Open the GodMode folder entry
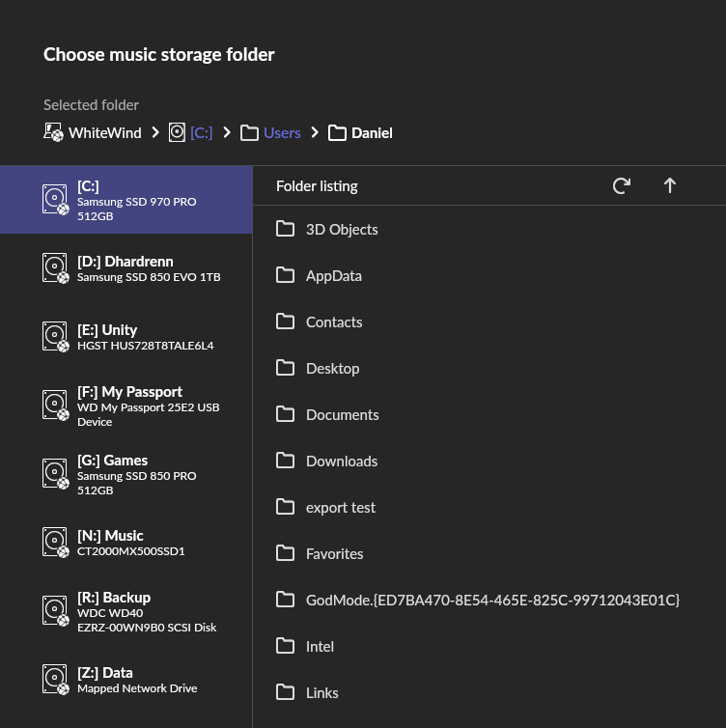Viewport: 726px width, 728px height. (492, 601)
